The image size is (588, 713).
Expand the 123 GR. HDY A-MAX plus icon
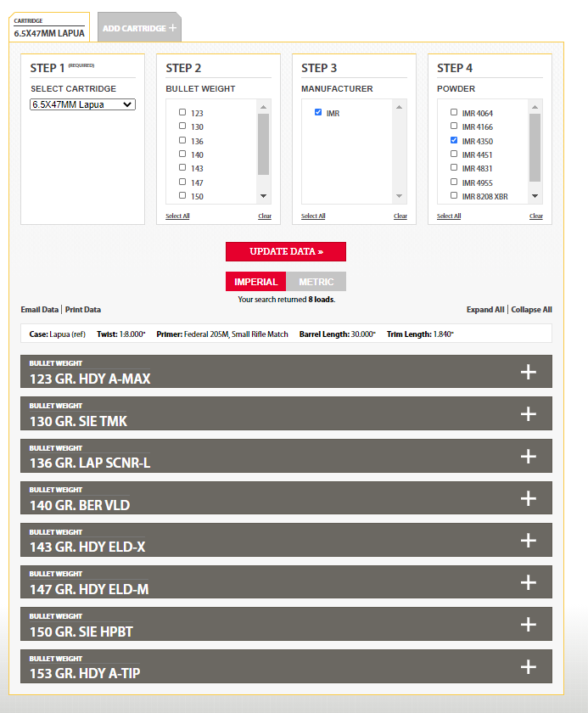tap(528, 372)
